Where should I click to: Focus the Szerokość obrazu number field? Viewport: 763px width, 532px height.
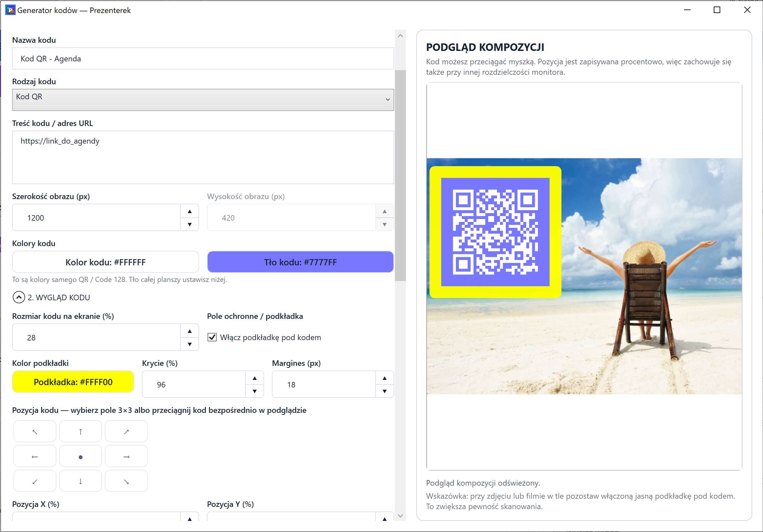(96, 218)
